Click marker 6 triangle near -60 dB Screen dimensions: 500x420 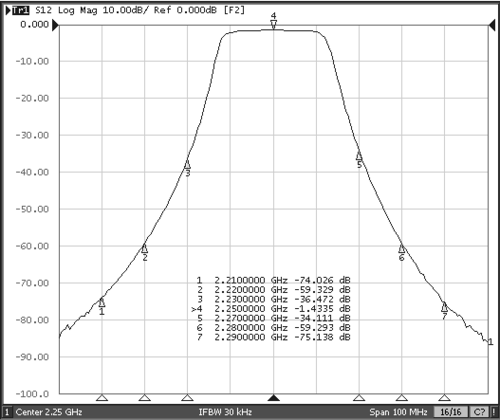tap(402, 248)
